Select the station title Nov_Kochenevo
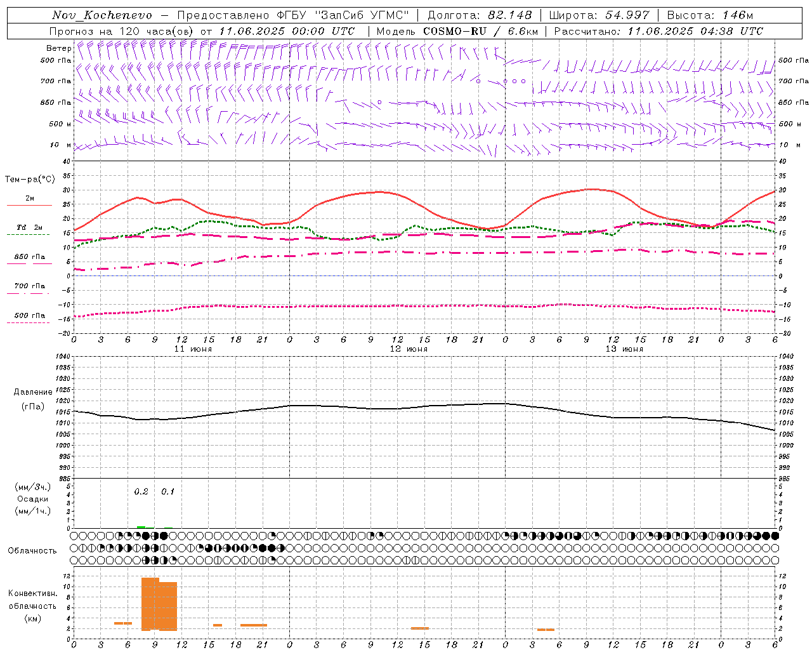The height and width of the screenshot is (650, 812). (x=102, y=15)
